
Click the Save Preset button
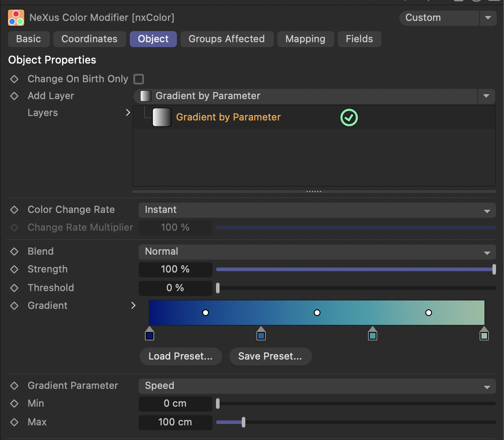[270, 356]
